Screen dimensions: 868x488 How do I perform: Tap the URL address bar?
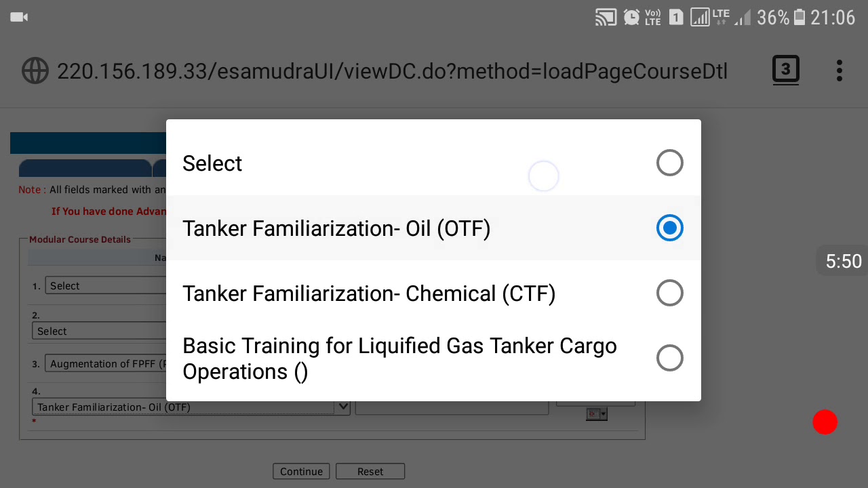click(x=392, y=71)
